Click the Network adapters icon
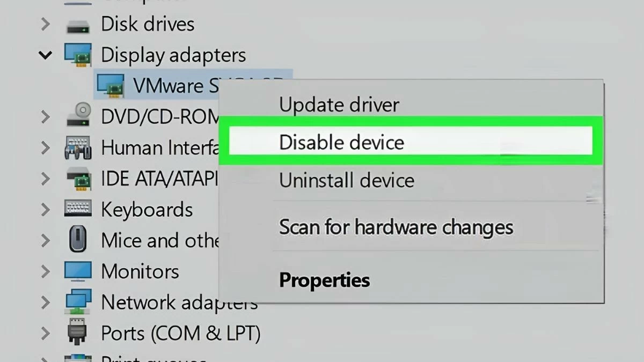The height and width of the screenshot is (362, 644). [78, 302]
